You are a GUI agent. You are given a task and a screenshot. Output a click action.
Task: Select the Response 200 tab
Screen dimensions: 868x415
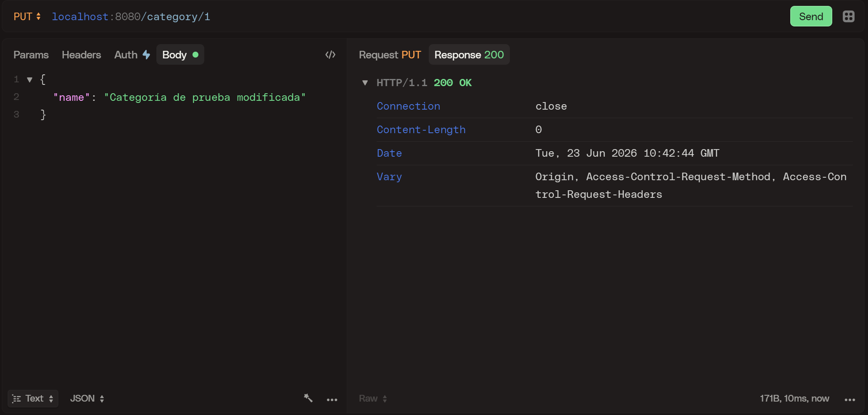[x=469, y=55]
